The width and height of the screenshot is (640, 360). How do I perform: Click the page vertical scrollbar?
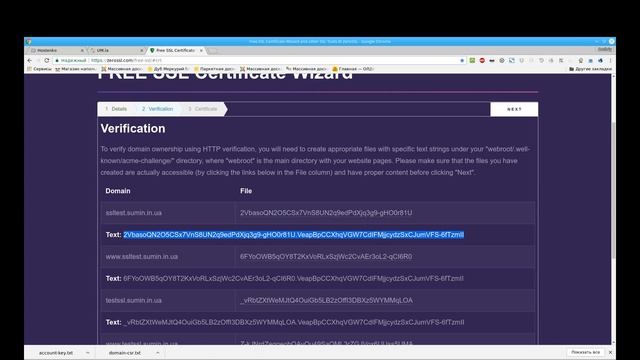[613, 190]
